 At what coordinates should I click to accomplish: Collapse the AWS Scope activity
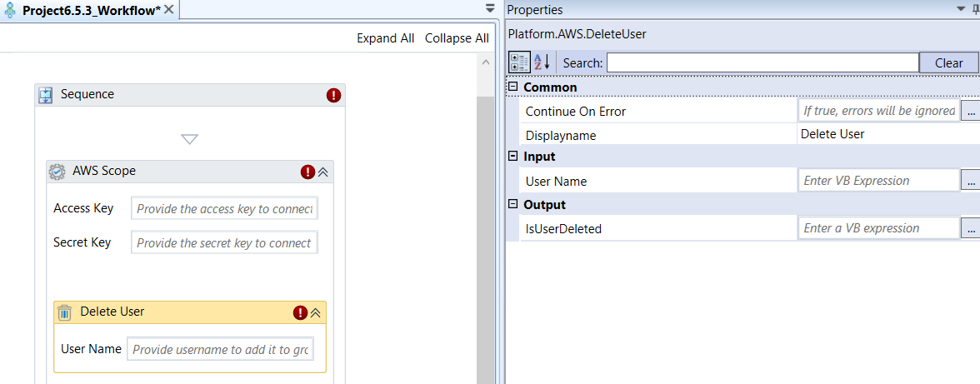click(323, 172)
